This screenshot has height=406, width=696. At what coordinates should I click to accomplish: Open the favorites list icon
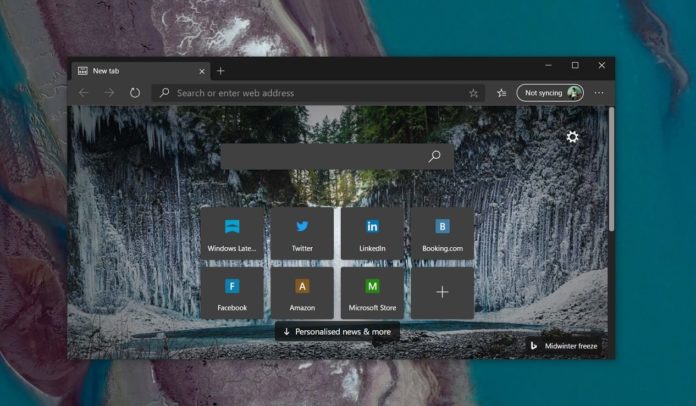click(x=501, y=93)
